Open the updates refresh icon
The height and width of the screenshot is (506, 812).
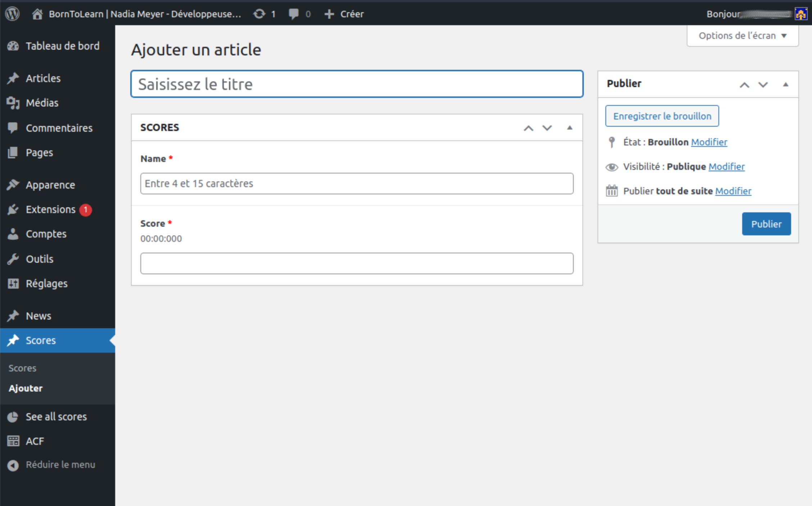259,14
